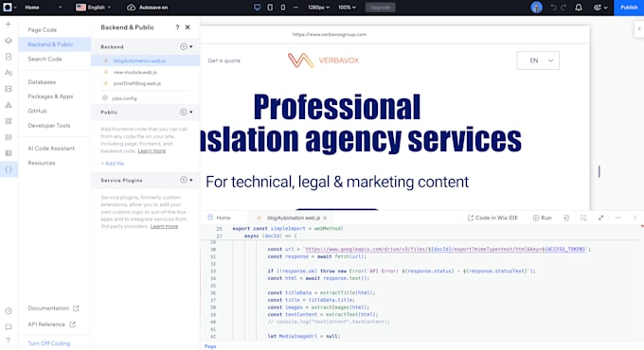Viewport: 644px width, 350px height.
Task: Click the user avatar in the top bar
Action: pyautogui.click(x=536, y=8)
